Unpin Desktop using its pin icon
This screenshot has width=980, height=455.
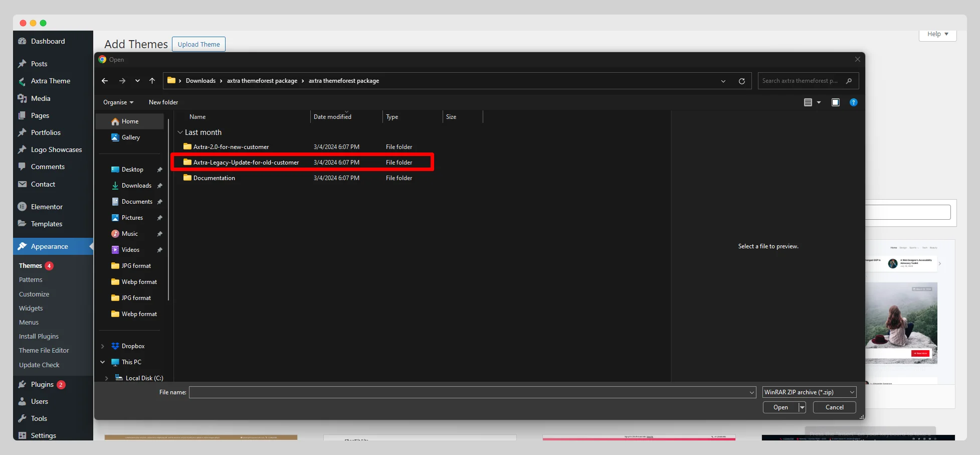point(160,170)
